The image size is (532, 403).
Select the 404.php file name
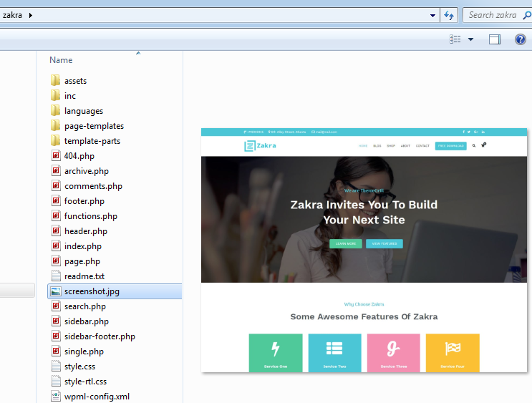[79, 156]
